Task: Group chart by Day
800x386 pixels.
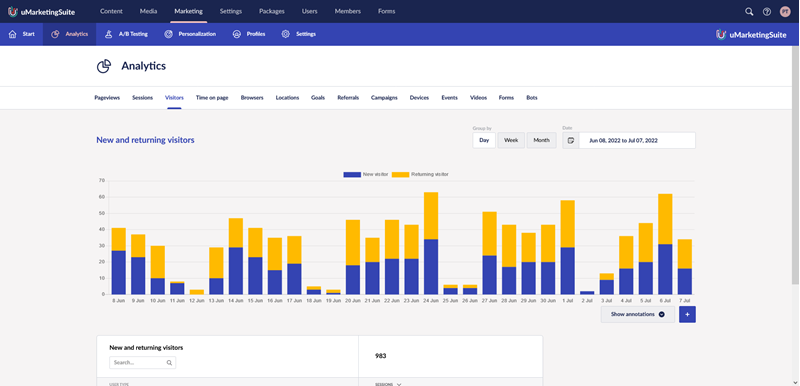Action: 484,140
